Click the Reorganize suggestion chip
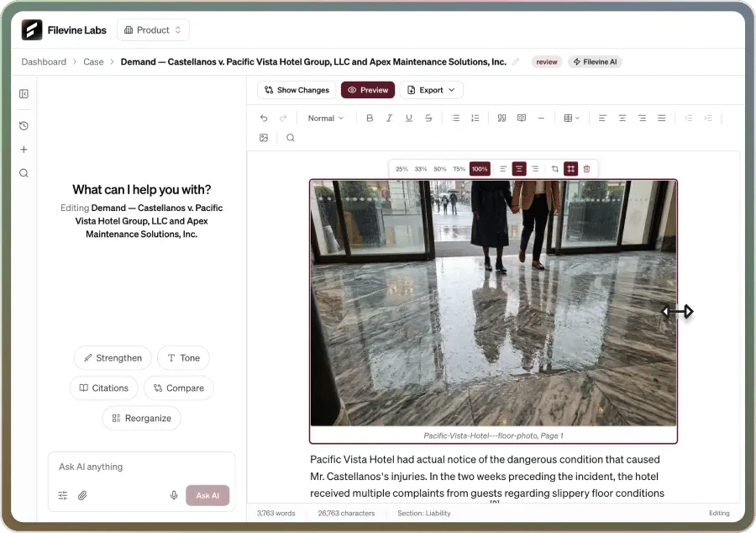This screenshot has height=533, width=756. tap(142, 418)
